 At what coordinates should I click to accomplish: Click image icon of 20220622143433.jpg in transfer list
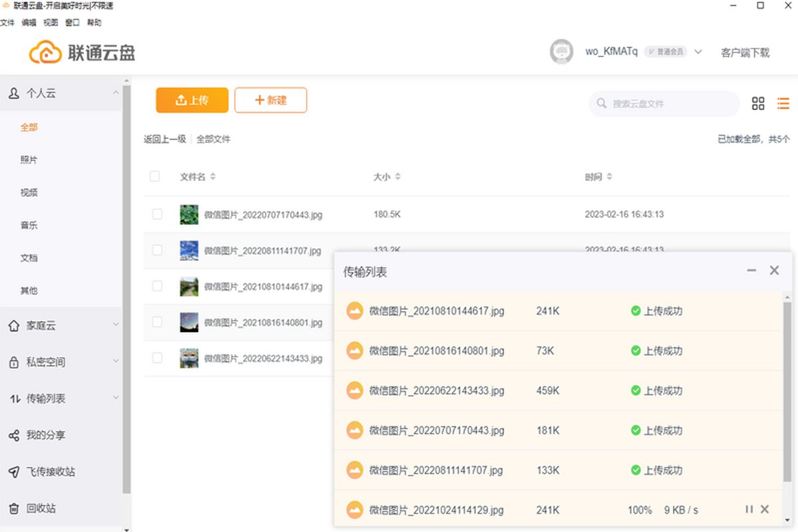pyautogui.click(x=355, y=390)
